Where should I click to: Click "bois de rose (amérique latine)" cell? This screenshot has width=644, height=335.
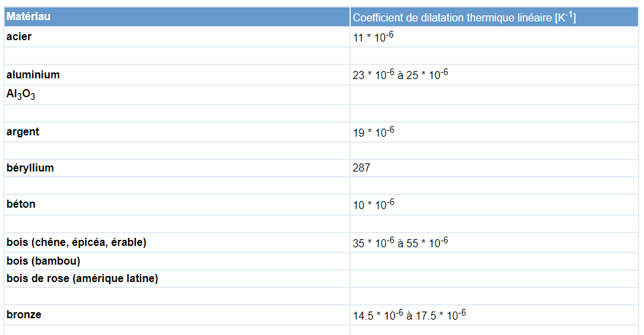point(82,278)
